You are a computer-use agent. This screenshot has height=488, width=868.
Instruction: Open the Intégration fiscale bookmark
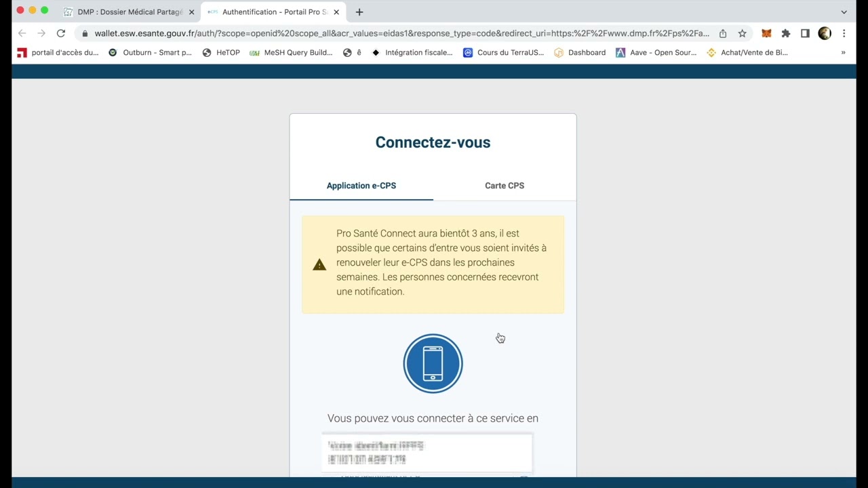pyautogui.click(x=412, y=52)
